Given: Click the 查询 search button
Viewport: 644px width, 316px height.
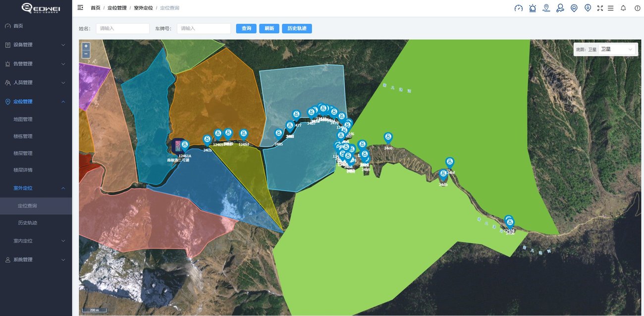Looking at the screenshot, I should [x=246, y=29].
